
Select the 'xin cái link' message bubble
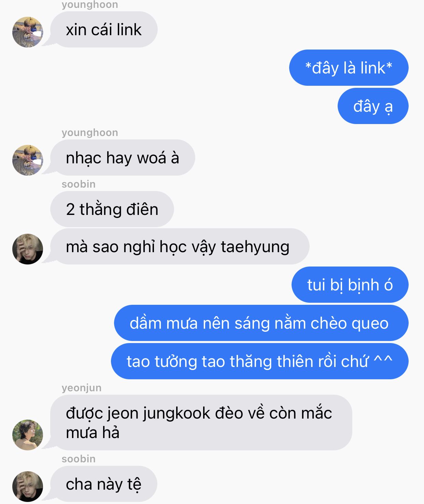[104, 29]
